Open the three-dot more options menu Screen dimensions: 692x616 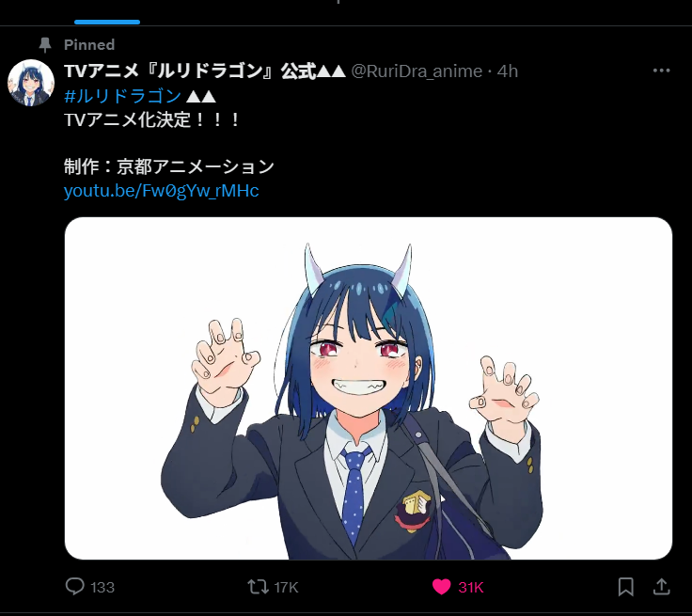pyautogui.click(x=661, y=71)
